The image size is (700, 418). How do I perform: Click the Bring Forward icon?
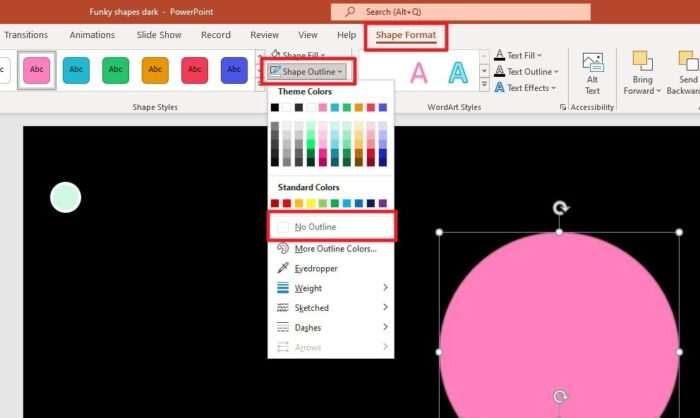(x=642, y=61)
